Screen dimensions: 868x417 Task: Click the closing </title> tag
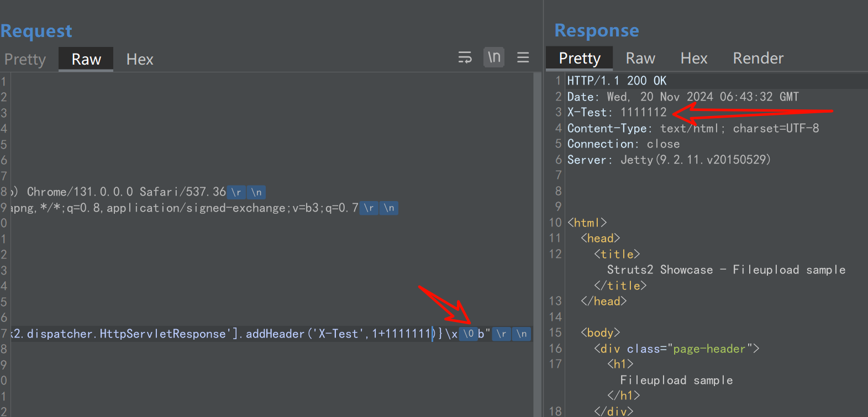(620, 286)
